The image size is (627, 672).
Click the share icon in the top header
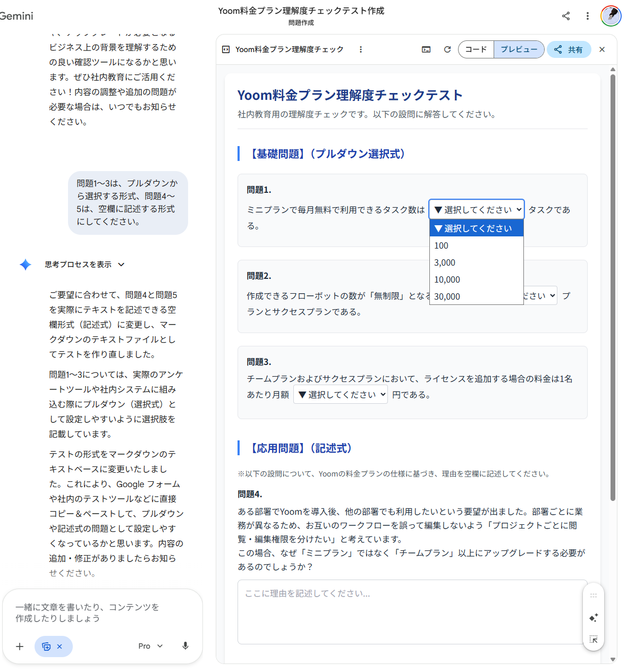pyautogui.click(x=566, y=16)
